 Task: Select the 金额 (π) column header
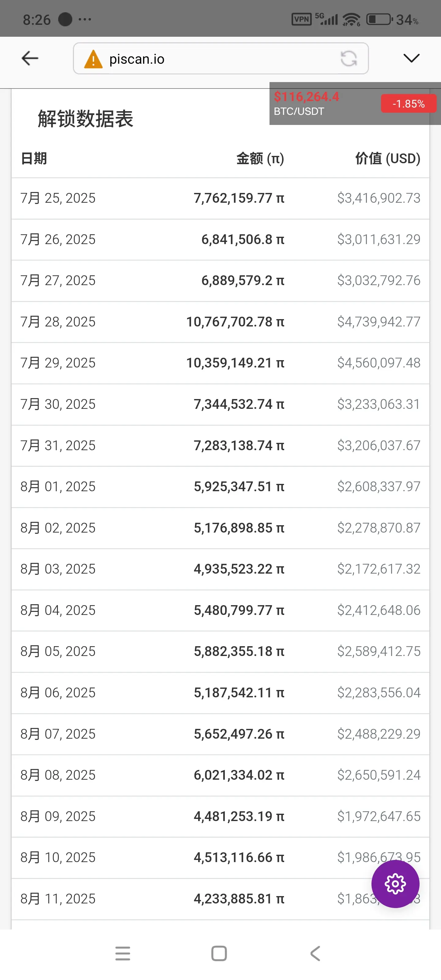pos(260,158)
